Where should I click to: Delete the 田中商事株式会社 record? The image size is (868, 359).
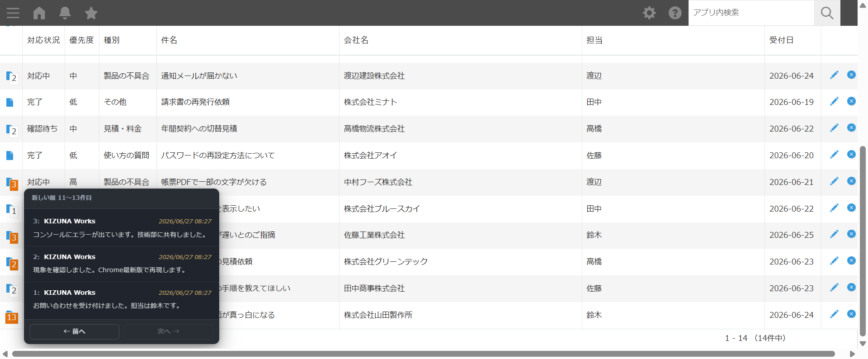pyautogui.click(x=851, y=287)
